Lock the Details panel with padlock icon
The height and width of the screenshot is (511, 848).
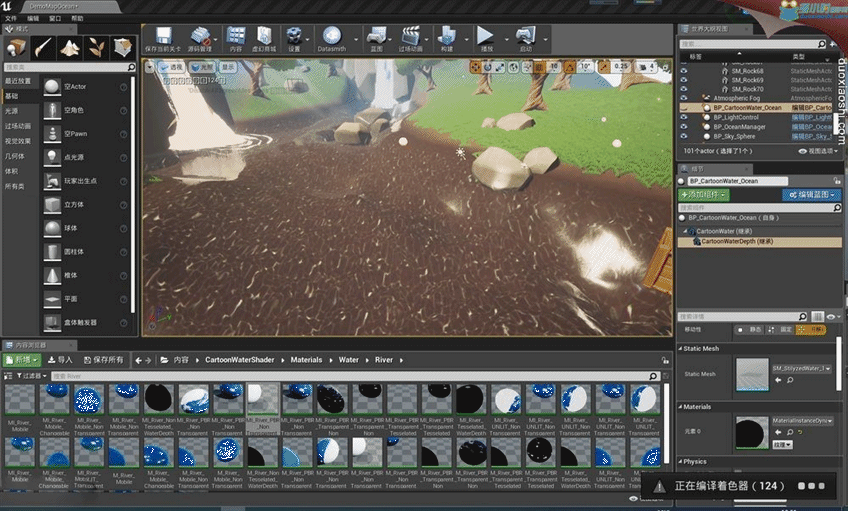(x=837, y=181)
